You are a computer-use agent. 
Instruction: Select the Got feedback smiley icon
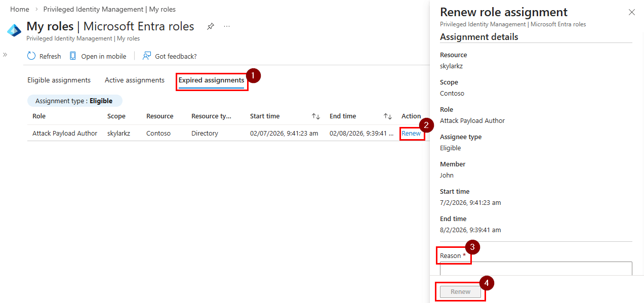147,56
